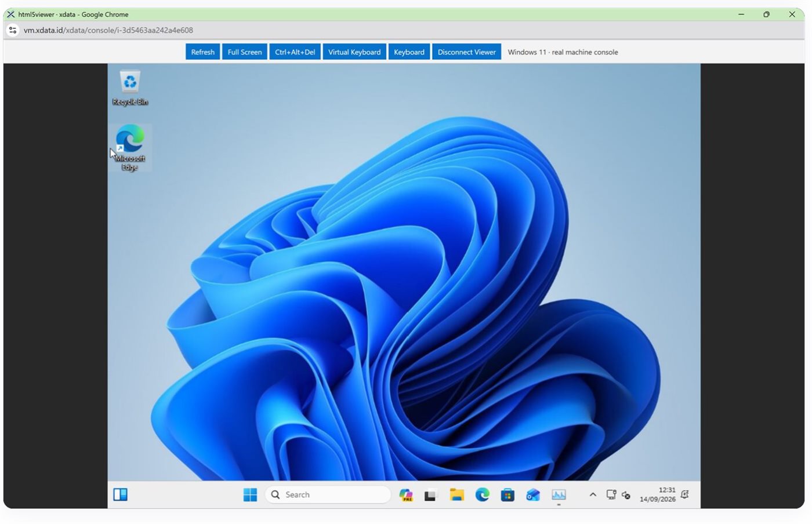Open Outlook from taskbar

tap(533, 495)
